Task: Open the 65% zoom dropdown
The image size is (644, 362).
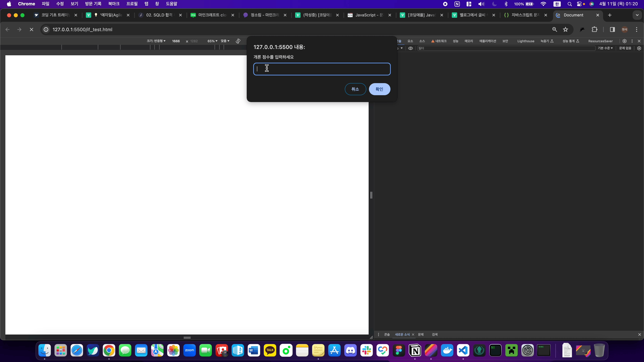Action: click(x=212, y=41)
